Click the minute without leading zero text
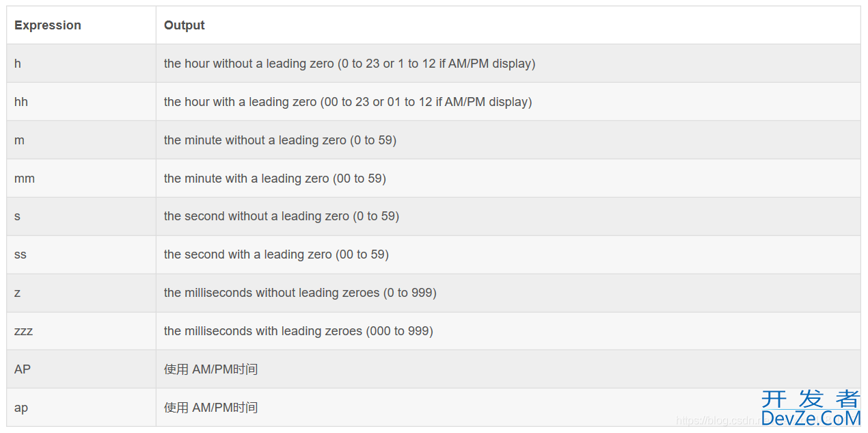Image resolution: width=868 pixels, height=433 pixels. tap(280, 140)
